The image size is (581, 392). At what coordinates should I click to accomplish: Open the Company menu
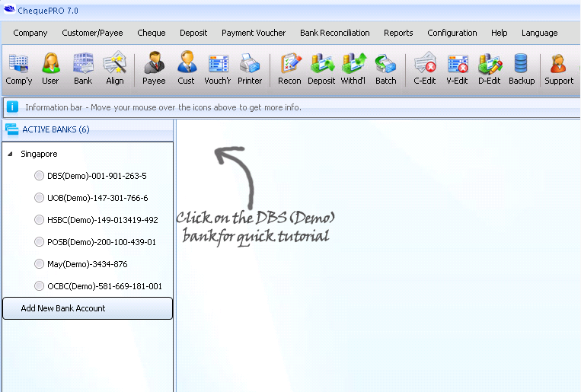30,33
